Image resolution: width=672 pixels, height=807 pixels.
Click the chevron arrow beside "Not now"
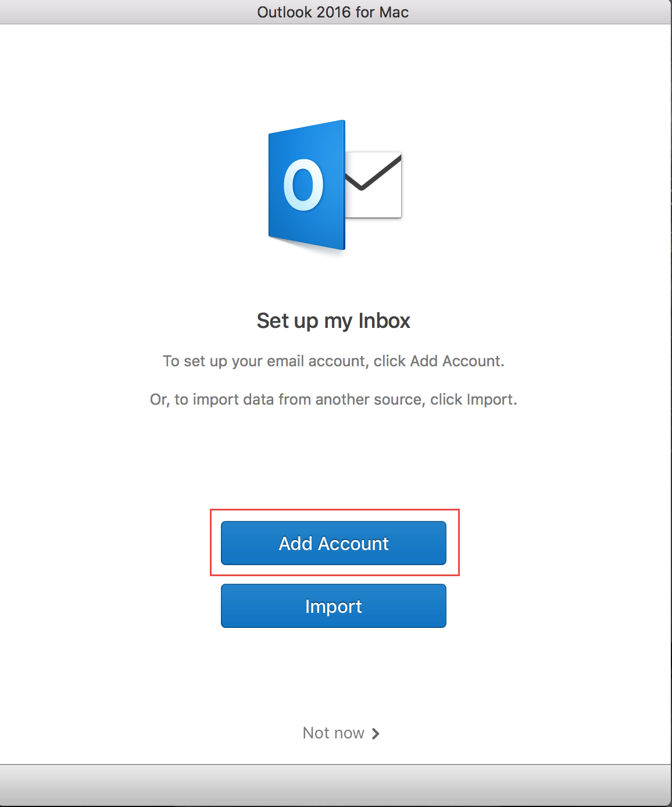(376, 734)
